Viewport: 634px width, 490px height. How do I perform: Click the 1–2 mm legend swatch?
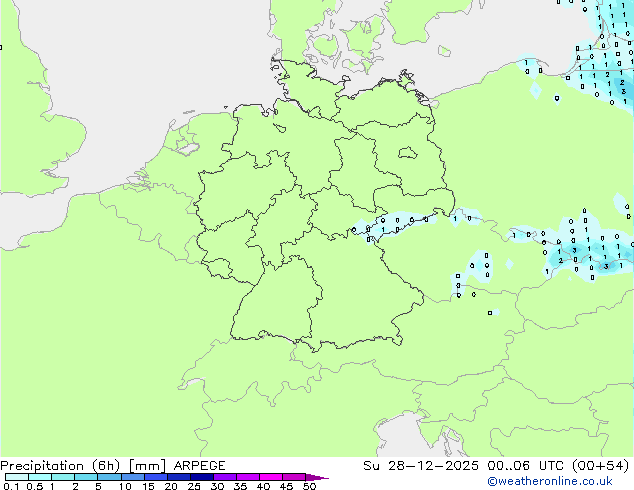tap(63, 477)
